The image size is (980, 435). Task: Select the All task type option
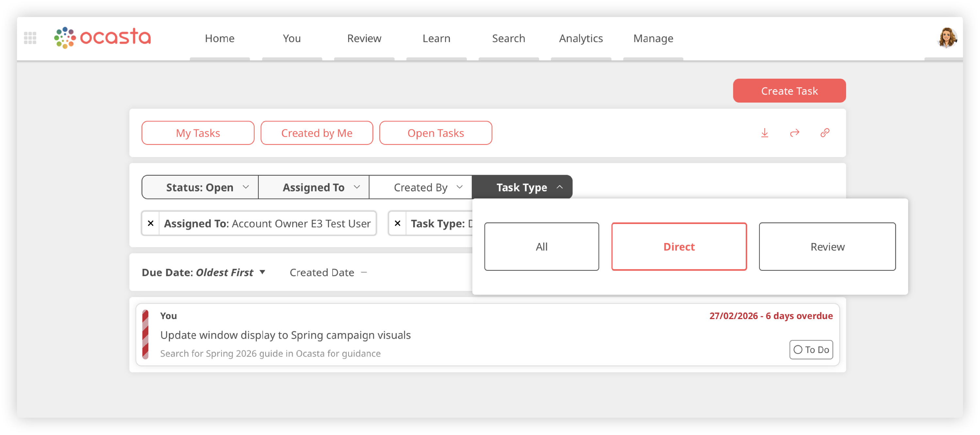point(541,246)
